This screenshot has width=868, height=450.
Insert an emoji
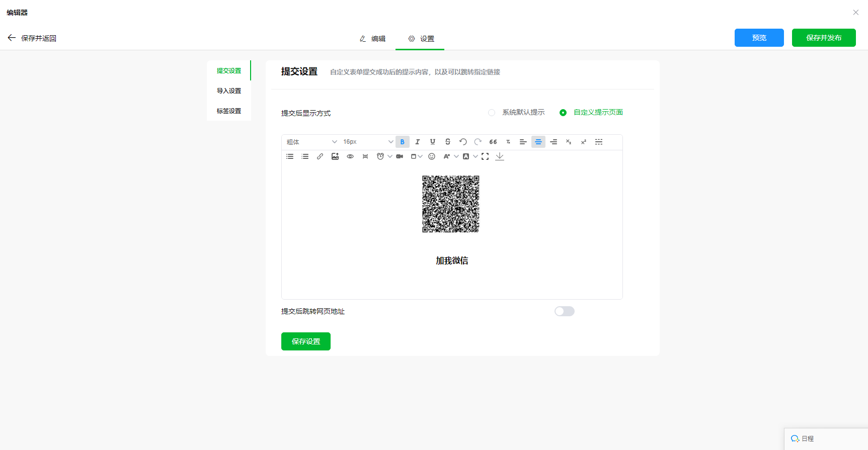pos(432,156)
